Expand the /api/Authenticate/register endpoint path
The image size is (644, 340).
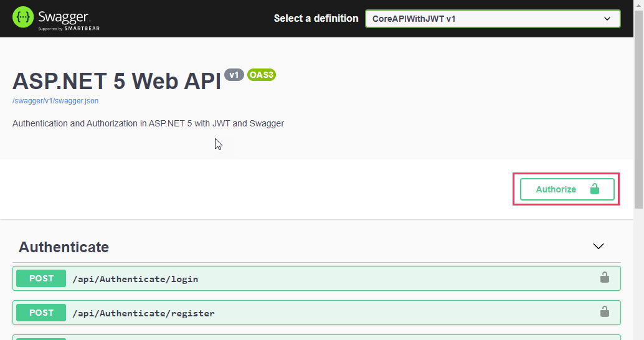point(143,313)
